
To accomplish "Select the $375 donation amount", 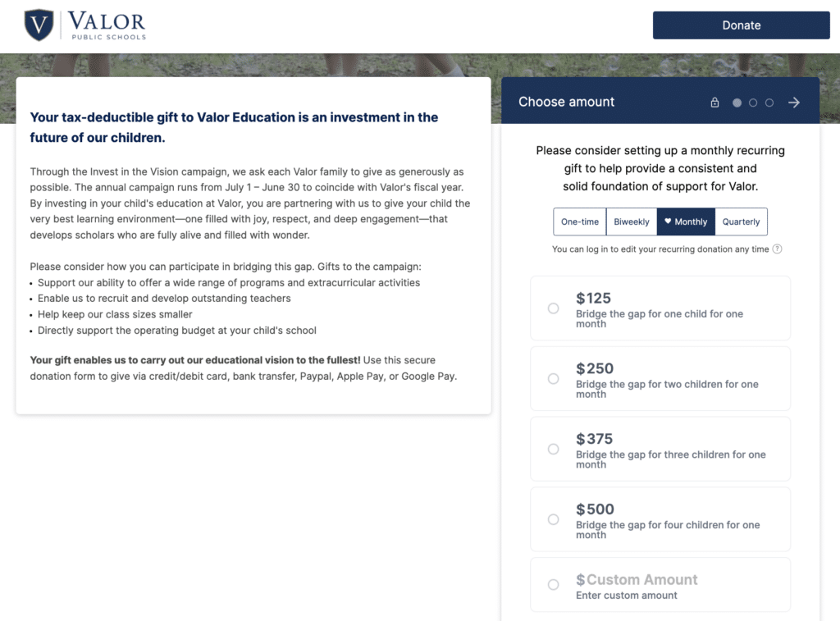I will (x=555, y=449).
